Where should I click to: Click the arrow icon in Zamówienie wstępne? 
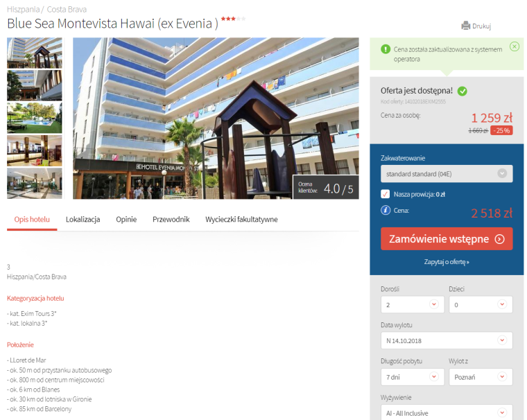coord(499,239)
